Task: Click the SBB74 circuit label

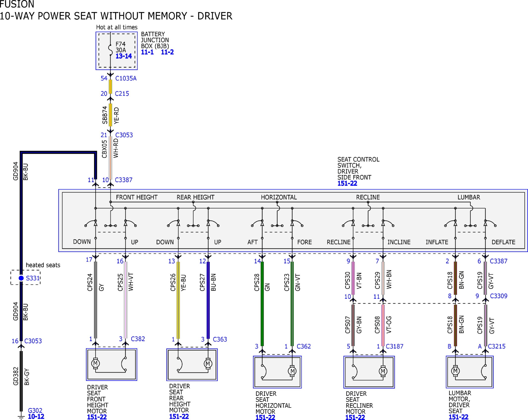Action: [x=105, y=115]
